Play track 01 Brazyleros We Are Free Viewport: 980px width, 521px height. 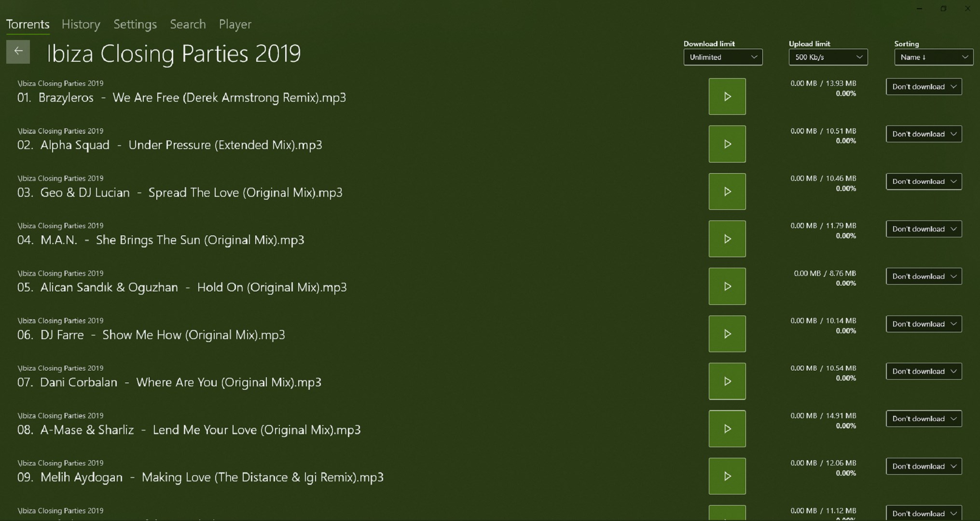coord(727,96)
